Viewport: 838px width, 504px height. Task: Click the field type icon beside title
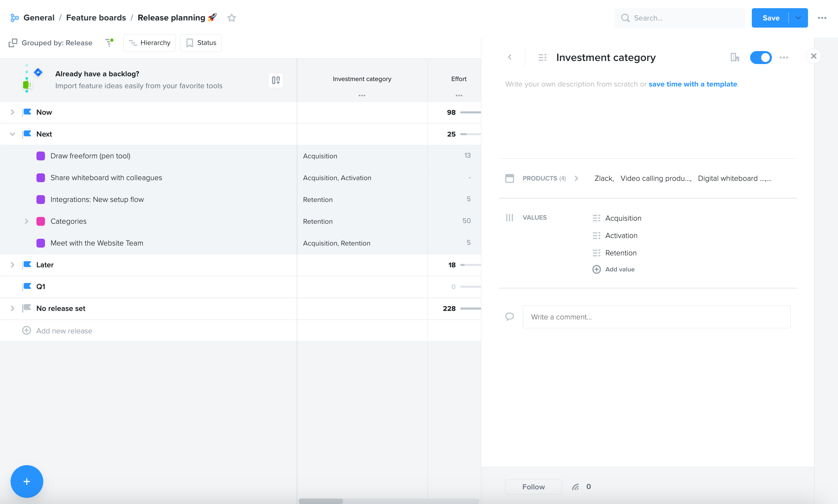click(x=543, y=58)
